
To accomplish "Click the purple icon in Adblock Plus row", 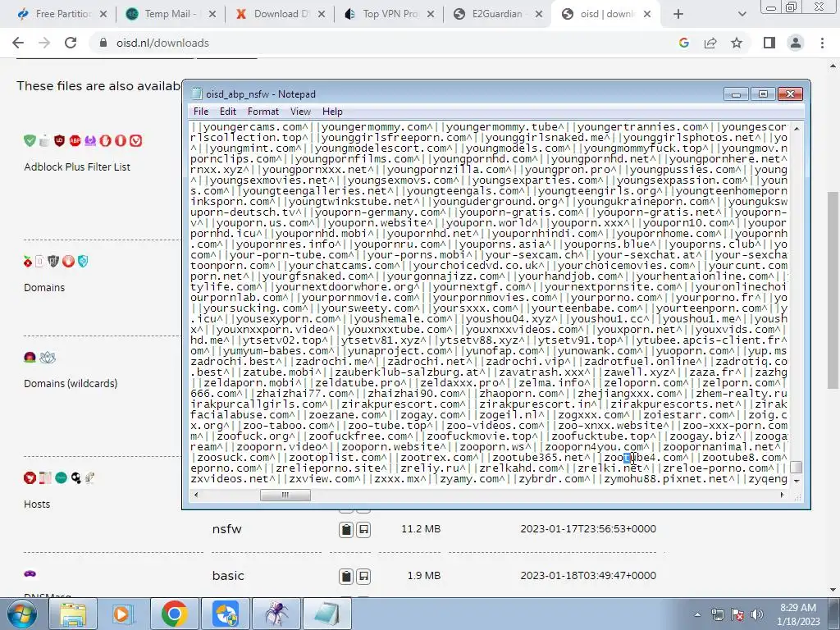I will click(x=90, y=141).
